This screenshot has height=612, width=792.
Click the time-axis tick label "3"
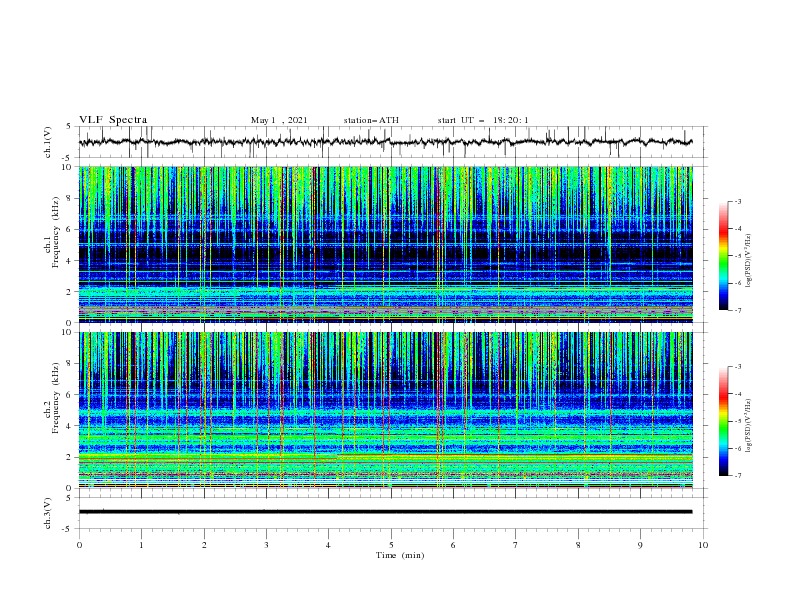[x=266, y=545]
